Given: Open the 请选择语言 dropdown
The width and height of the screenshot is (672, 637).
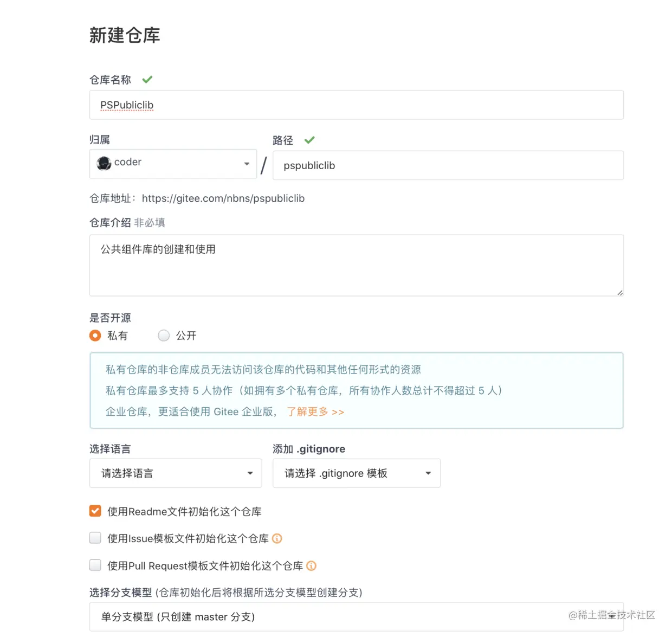Looking at the screenshot, I should tap(250, 473).
